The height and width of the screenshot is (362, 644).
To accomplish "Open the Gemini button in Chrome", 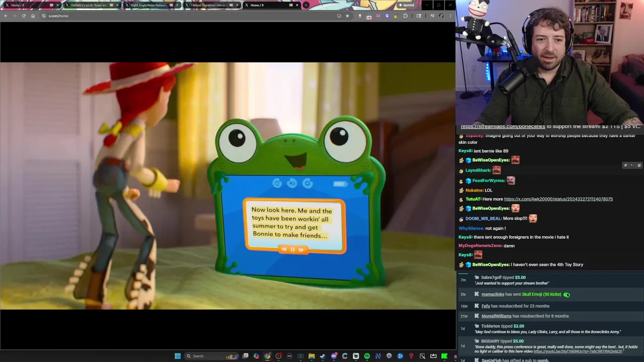I will (x=406, y=5).
